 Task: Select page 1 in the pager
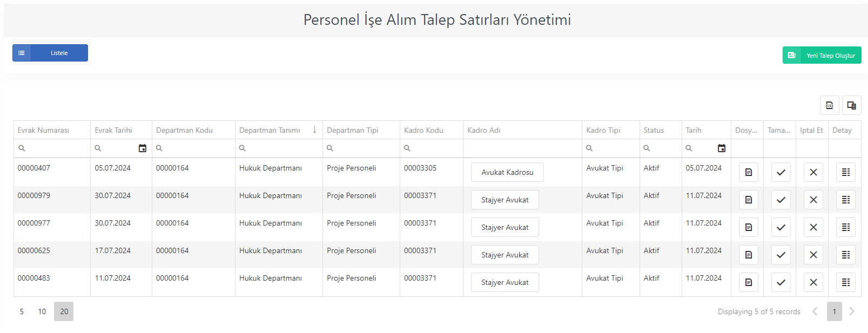click(x=835, y=311)
